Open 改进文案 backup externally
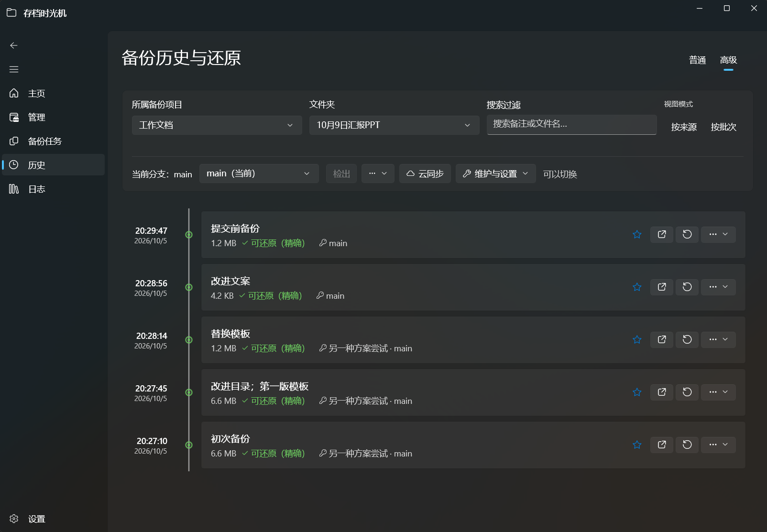The height and width of the screenshot is (532, 767). point(662,287)
